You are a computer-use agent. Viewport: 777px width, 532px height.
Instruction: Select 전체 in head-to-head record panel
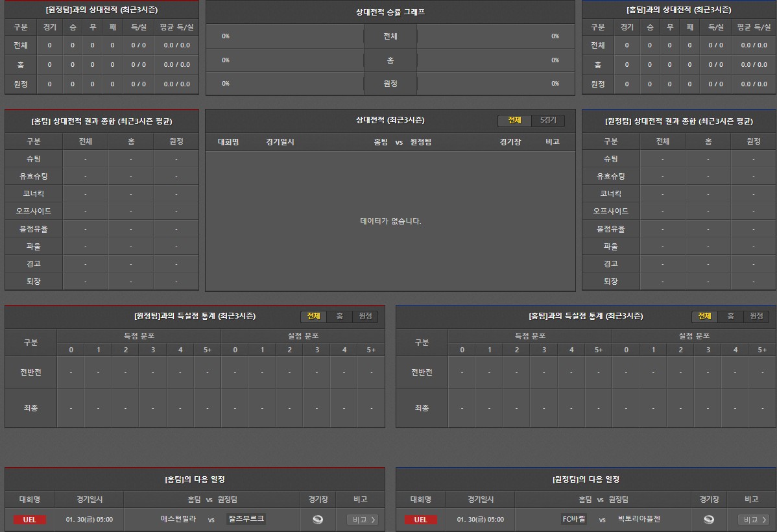click(514, 121)
